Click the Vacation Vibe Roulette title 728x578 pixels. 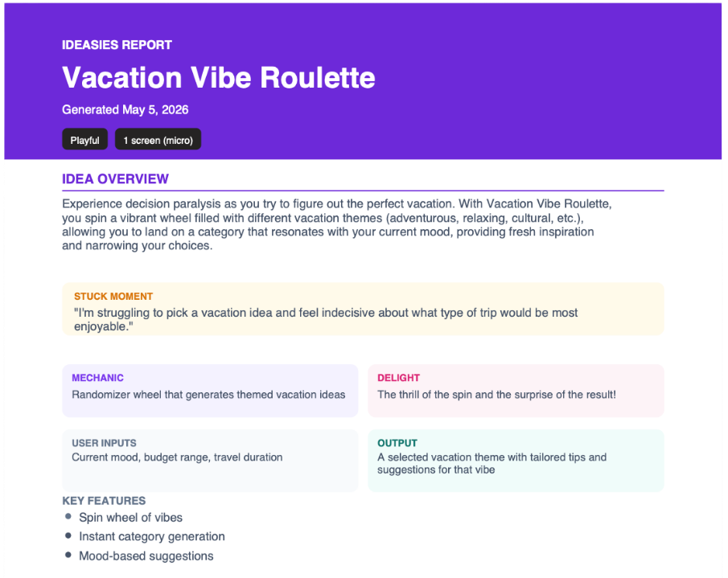219,77
